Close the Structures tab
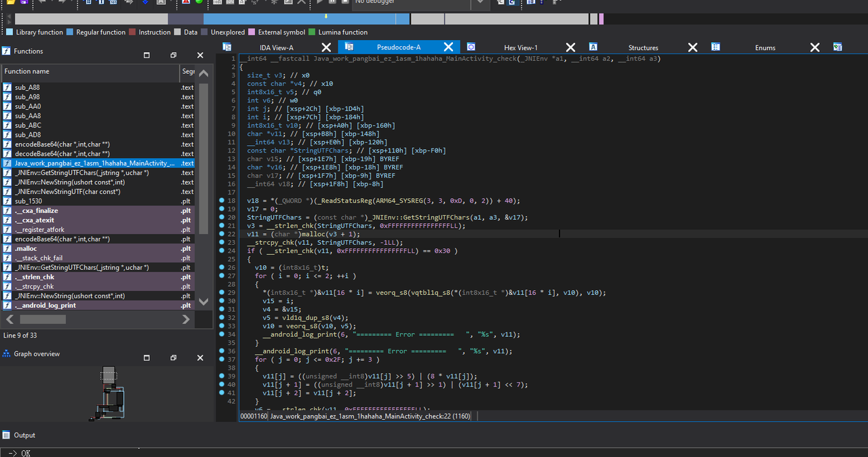Viewport: 868px width, 457px height. (692, 47)
